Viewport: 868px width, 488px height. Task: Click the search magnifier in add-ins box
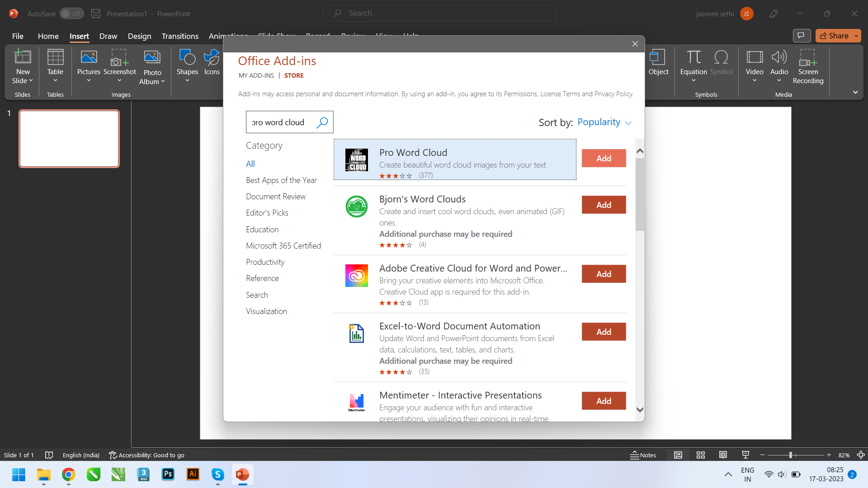pos(322,122)
